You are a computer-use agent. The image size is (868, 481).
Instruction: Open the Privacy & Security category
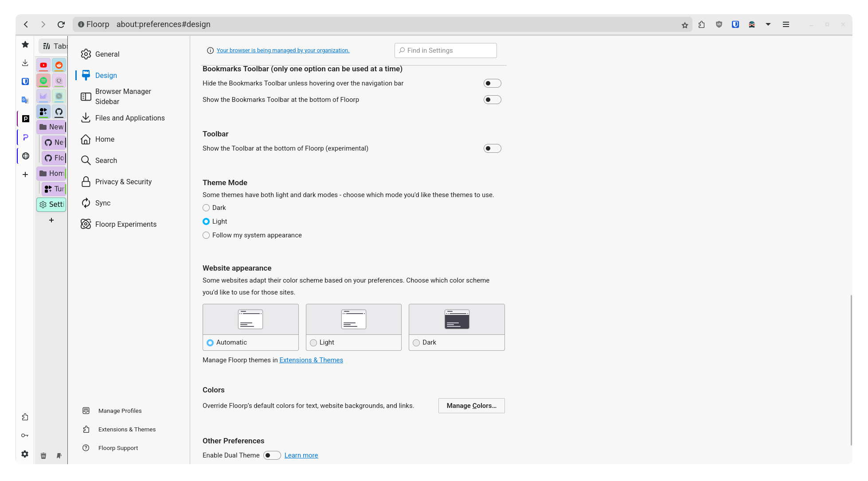click(x=123, y=182)
